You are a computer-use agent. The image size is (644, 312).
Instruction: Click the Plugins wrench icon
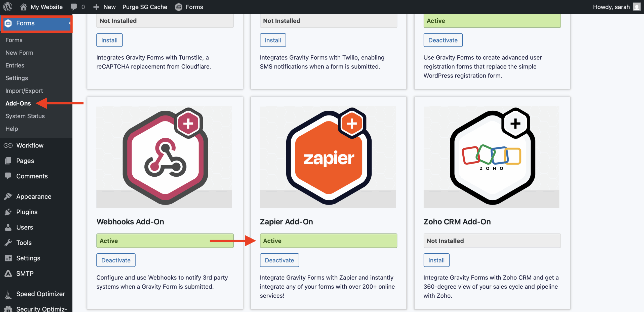tap(8, 212)
